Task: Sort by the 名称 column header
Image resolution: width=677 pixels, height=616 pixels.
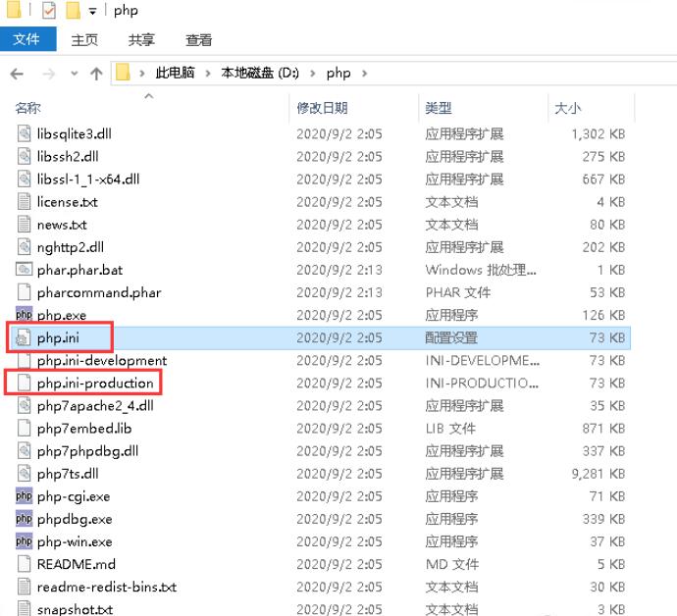Action: 27,108
